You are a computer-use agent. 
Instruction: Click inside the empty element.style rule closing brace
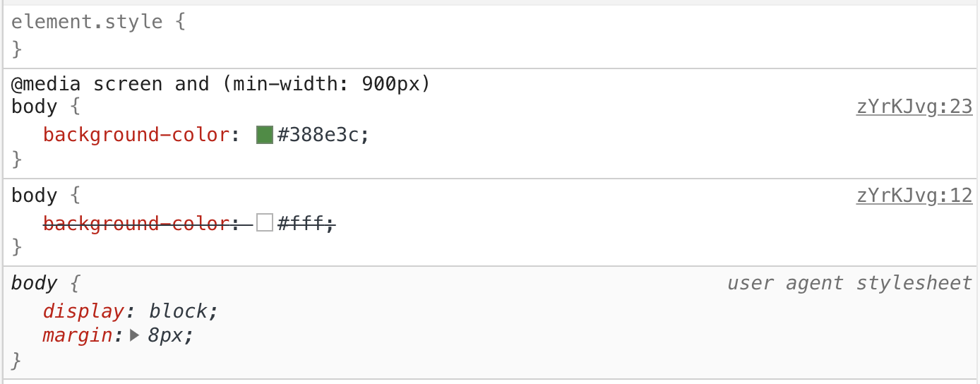[x=17, y=49]
